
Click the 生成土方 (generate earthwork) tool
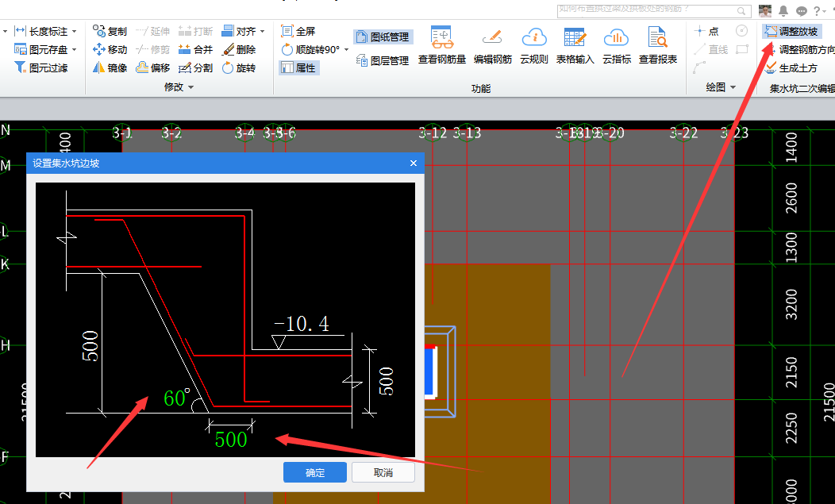point(796,68)
